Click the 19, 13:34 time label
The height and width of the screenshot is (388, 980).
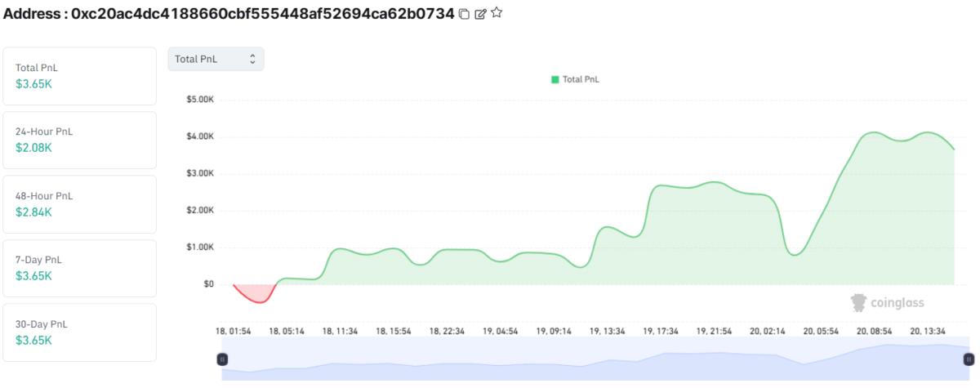point(608,331)
